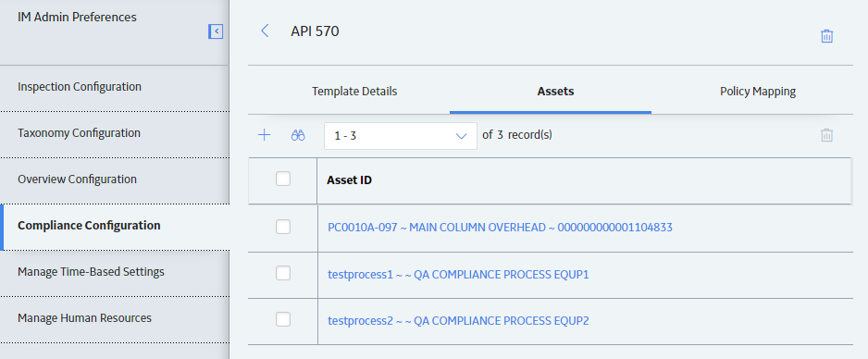Tick the checkbox for the testprocess2 row
Viewport: 868px width, 359px height.
click(x=283, y=319)
